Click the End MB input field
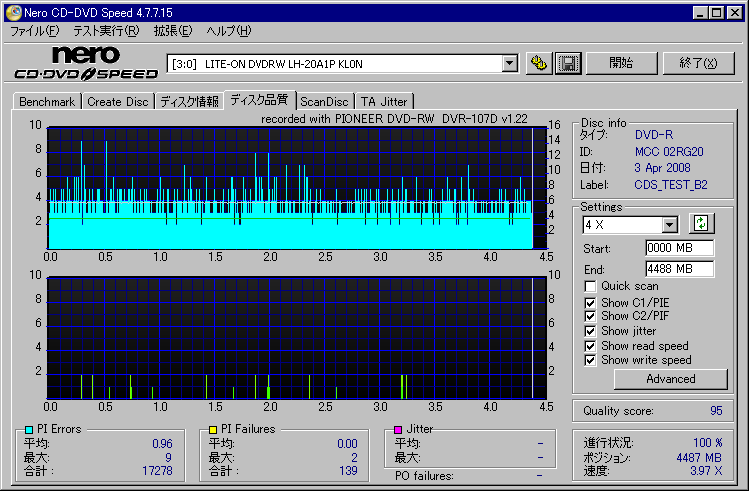The width and height of the screenshot is (749, 491). click(x=679, y=269)
